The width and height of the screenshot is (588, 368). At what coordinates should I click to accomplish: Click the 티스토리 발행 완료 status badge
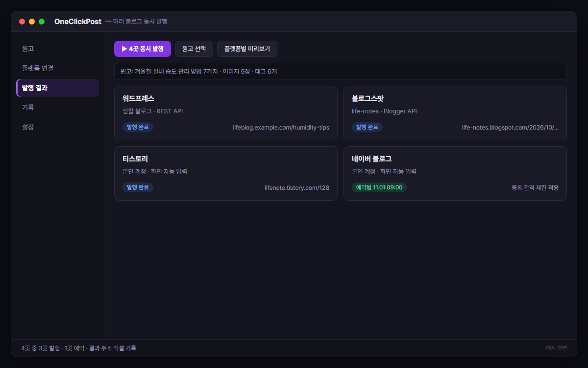[138, 187]
